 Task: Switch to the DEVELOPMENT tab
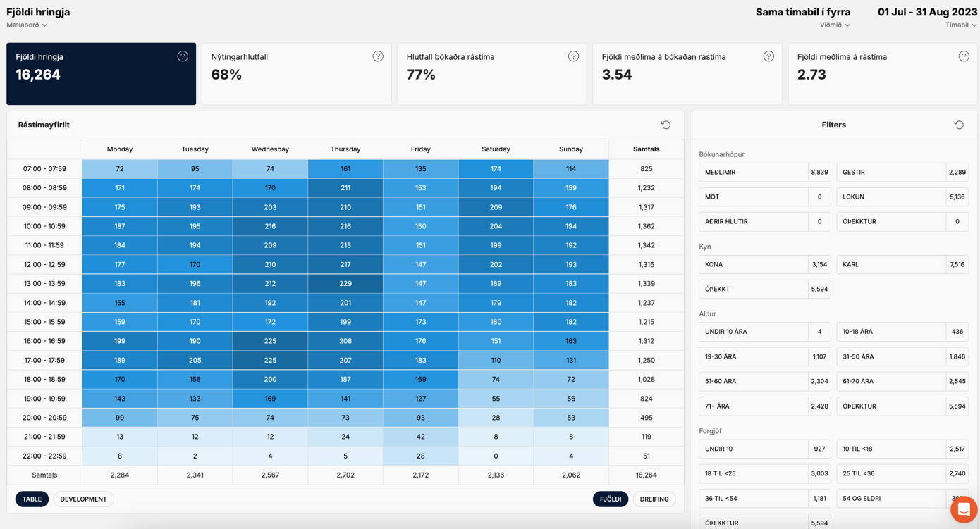point(83,499)
